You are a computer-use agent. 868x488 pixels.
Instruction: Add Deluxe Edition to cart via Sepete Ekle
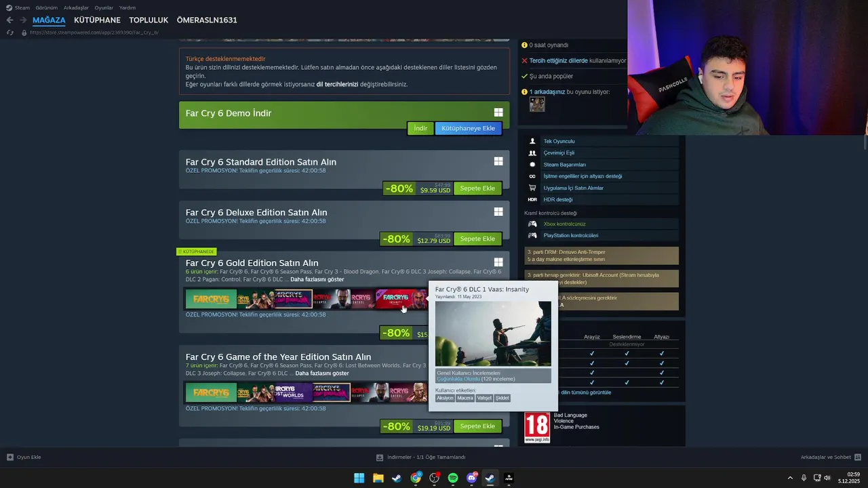pos(477,239)
